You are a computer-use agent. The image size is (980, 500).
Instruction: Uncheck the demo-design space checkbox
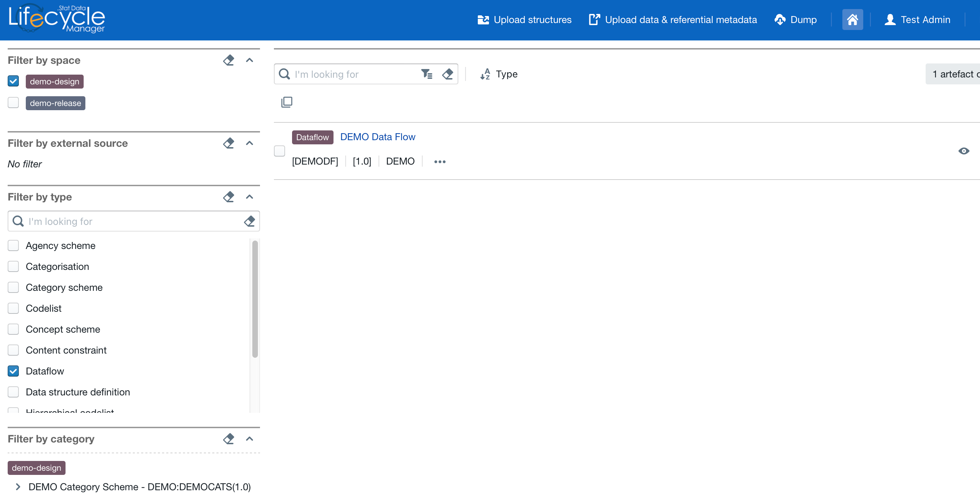pos(13,81)
